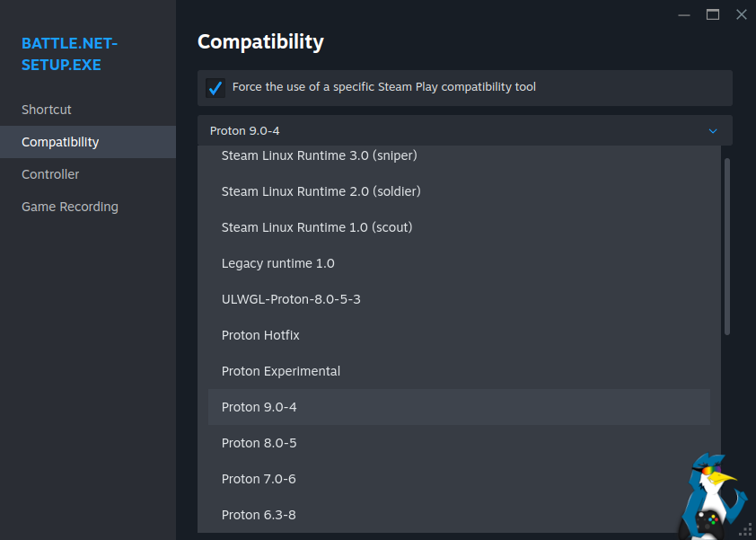Select Proton 6.3-8 entry
The height and width of the screenshot is (540, 756).
259,515
